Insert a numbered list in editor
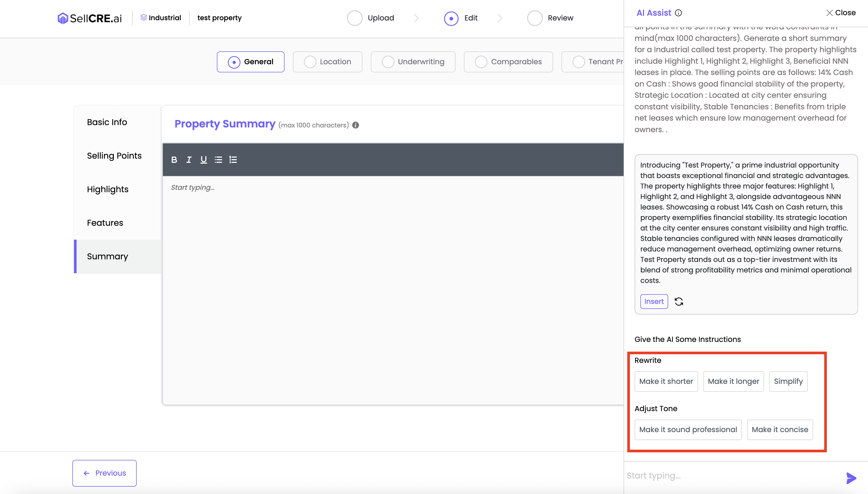Image resolution: width=868 pixels, height=494 pixels. point(233,159)
